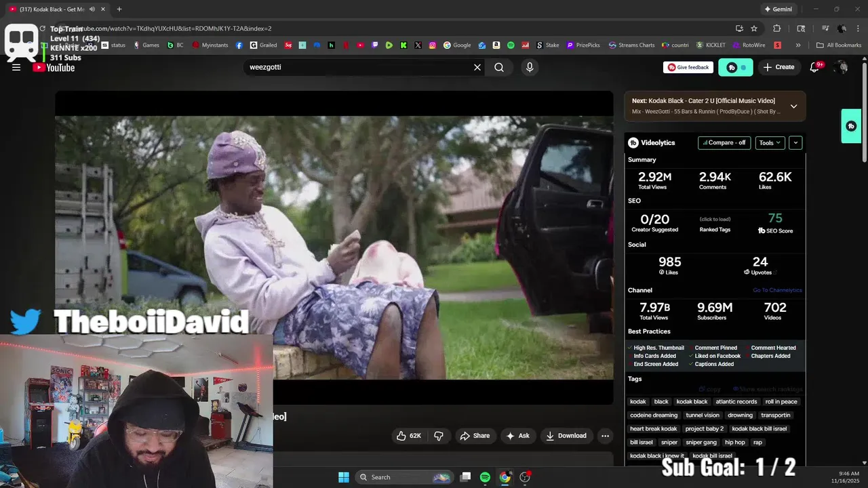Collapse the Videolytics panel chevron
The height and width of the screenshot is (488, 868).
(795, 143)
